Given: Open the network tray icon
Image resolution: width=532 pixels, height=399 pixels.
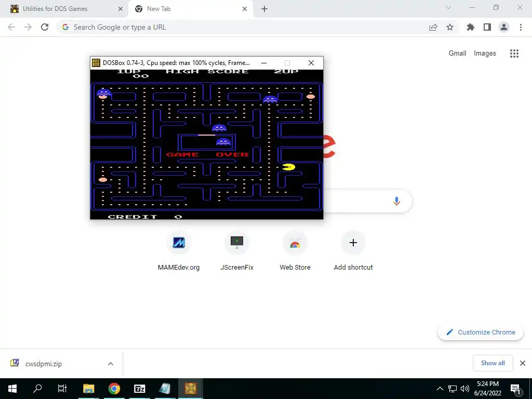Looking at the screenshot, I should 453,389.
